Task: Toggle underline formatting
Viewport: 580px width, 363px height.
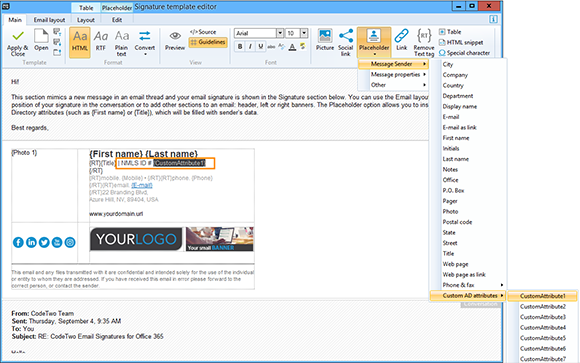Action: [x=261, y=47]
